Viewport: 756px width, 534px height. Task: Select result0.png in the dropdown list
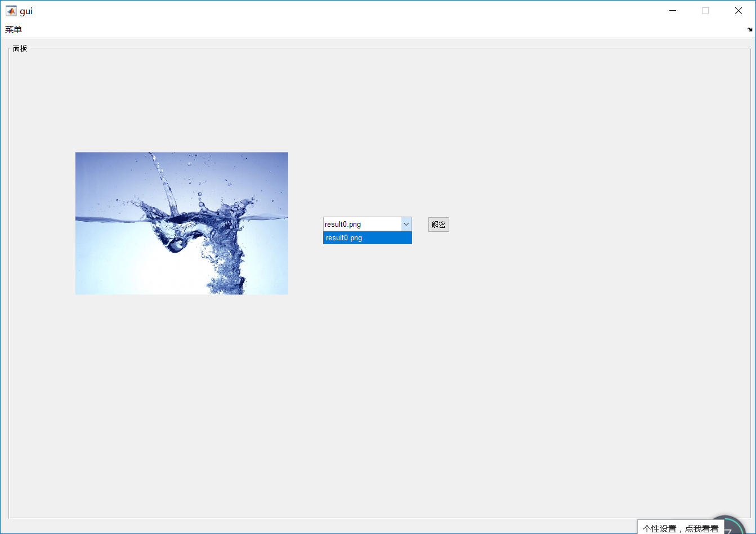(x=368, y=238)
